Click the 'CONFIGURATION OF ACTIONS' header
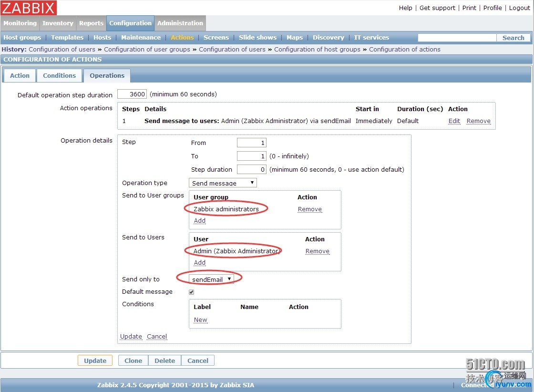Image resolution: width=534 pixels, height=392 pixels. (x=52, y=59)
